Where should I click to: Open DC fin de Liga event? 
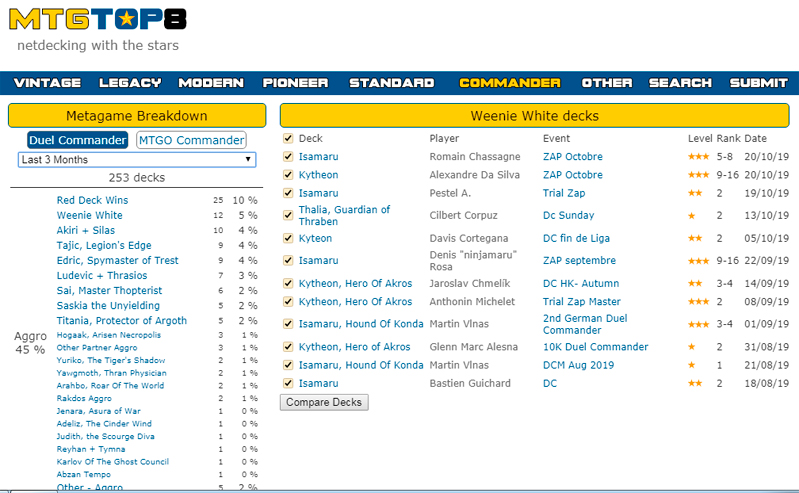(x=576, y=238)
